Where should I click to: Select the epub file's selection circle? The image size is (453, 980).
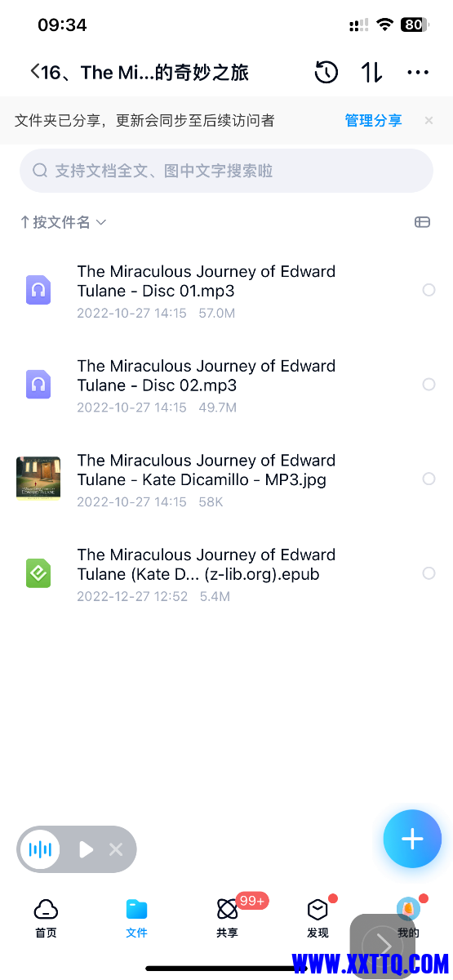pos(429,573)
